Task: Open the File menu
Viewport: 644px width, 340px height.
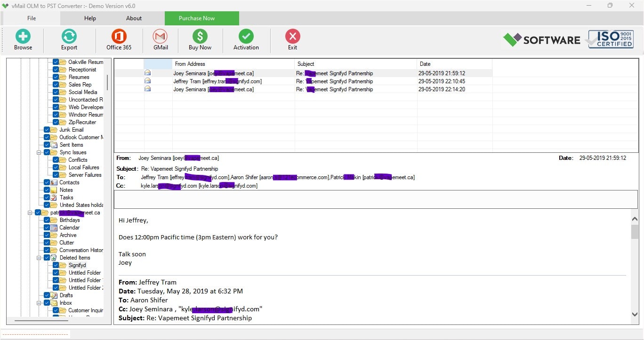Action: click(x=32, y=18)
